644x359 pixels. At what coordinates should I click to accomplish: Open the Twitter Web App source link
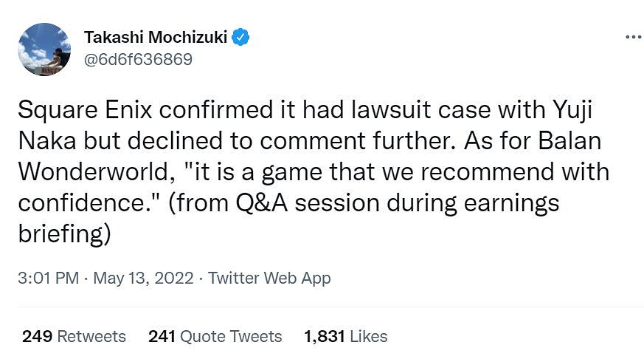click(269, 278)
